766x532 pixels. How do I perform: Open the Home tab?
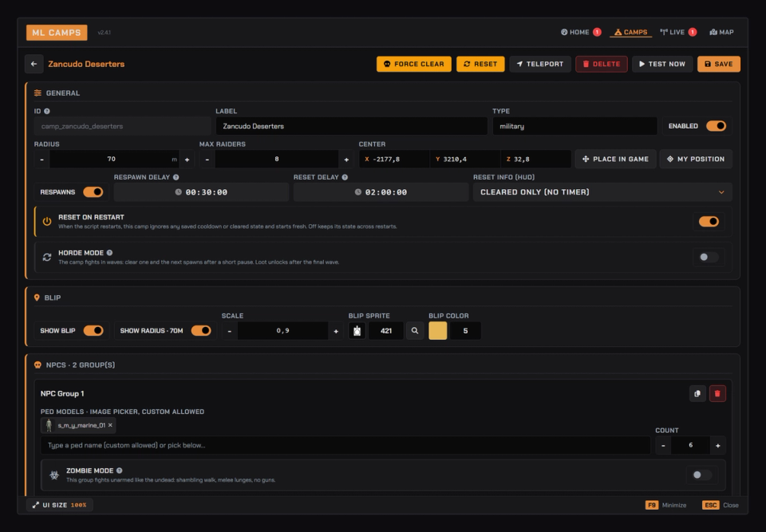(581, 32)
